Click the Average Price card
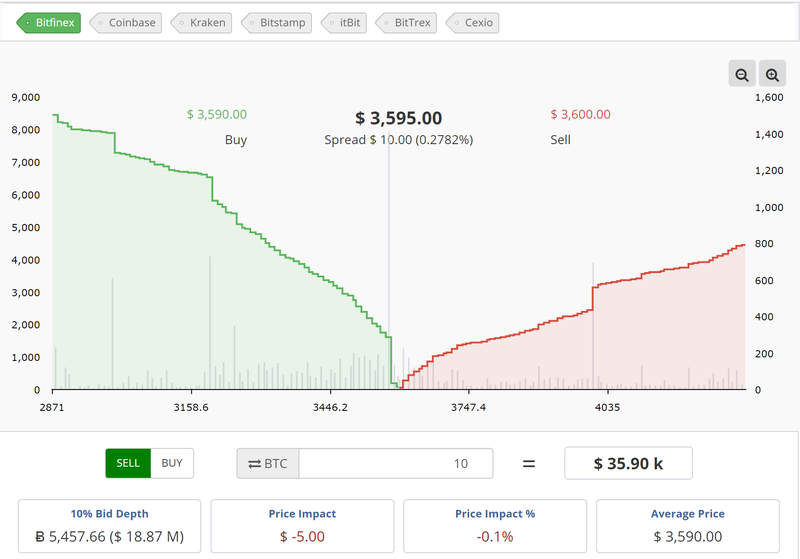This screenshot has height=559, width=800. coord(687,526)
